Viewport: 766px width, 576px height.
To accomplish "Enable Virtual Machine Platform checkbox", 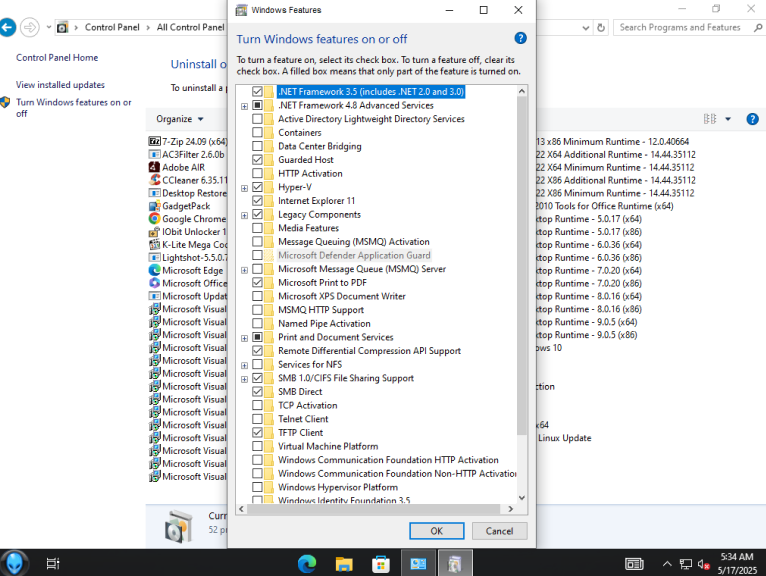I will coord(257,446).
